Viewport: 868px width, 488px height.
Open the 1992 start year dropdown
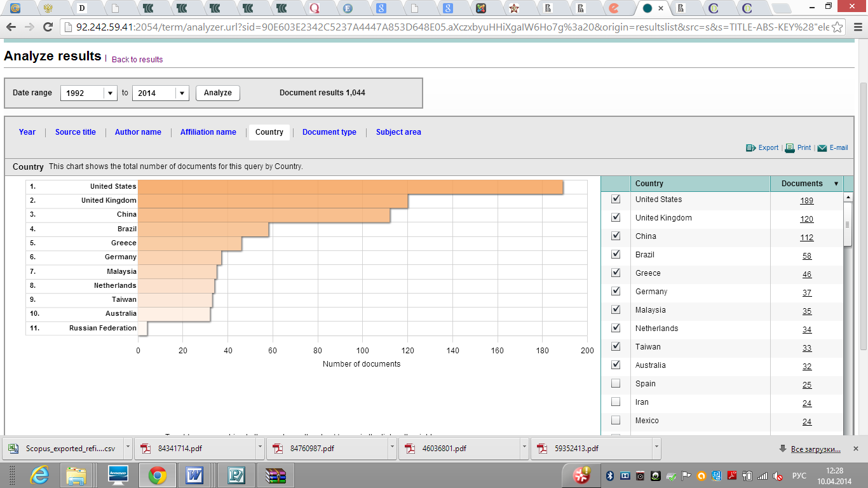click(x=111, y=93)
